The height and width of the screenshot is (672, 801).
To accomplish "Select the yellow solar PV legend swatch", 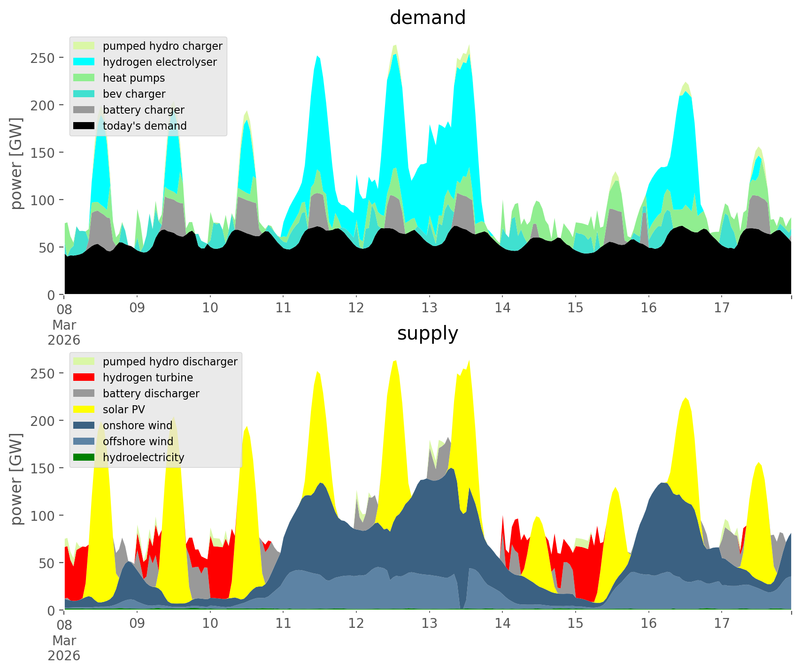I will click(x=84, y=409).
